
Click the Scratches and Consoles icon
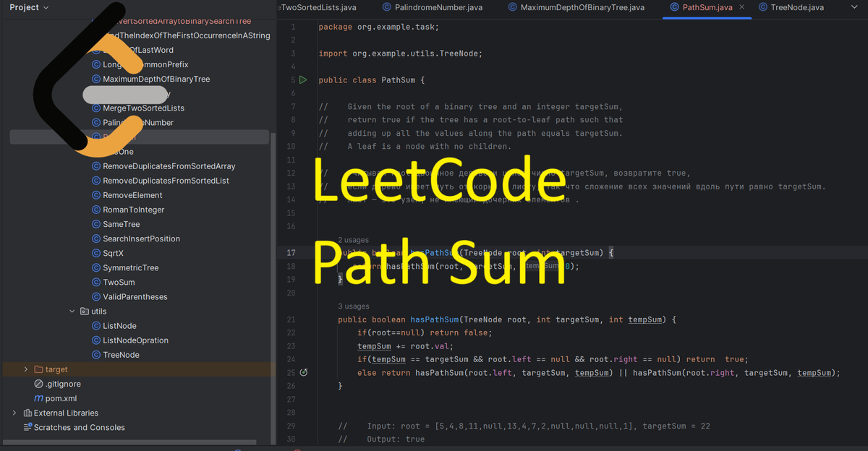click(27, 427)
